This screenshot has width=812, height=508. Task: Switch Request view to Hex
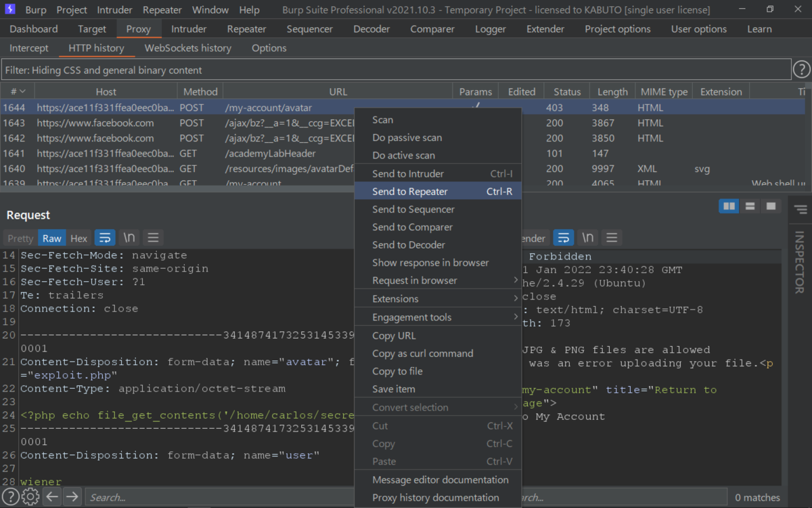pos(79,238)
